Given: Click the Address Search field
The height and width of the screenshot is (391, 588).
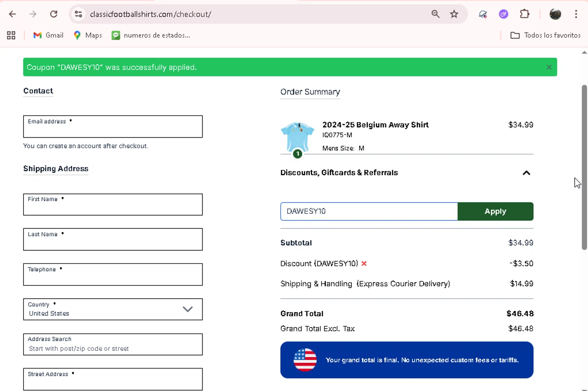Looking at the screenshot, I should (113, 344).
